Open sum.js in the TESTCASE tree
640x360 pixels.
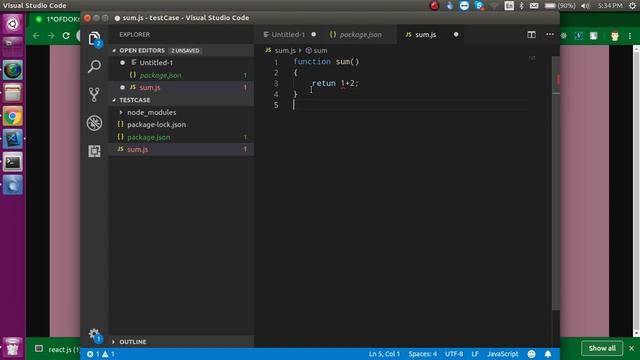tap(181, 149)
